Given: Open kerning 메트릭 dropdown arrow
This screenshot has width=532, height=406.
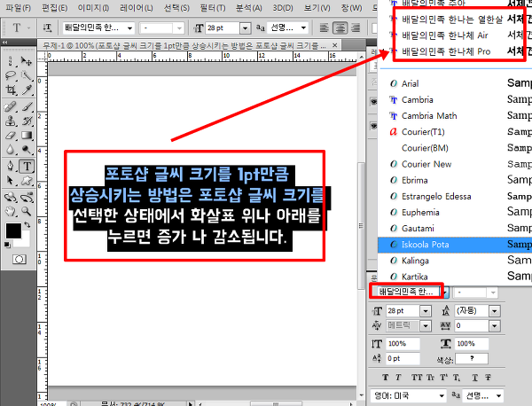Looking at the screenshot, I should (x=426, y=326).
